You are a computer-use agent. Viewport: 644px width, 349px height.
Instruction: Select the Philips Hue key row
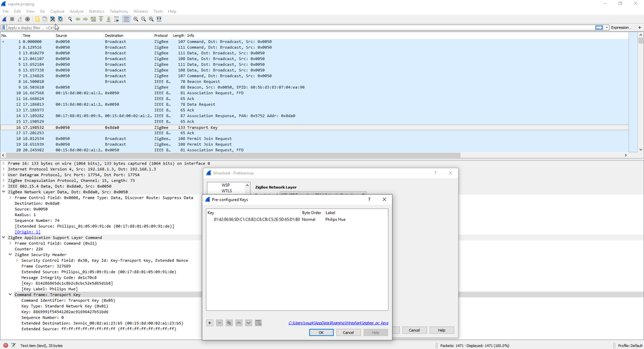297,219
